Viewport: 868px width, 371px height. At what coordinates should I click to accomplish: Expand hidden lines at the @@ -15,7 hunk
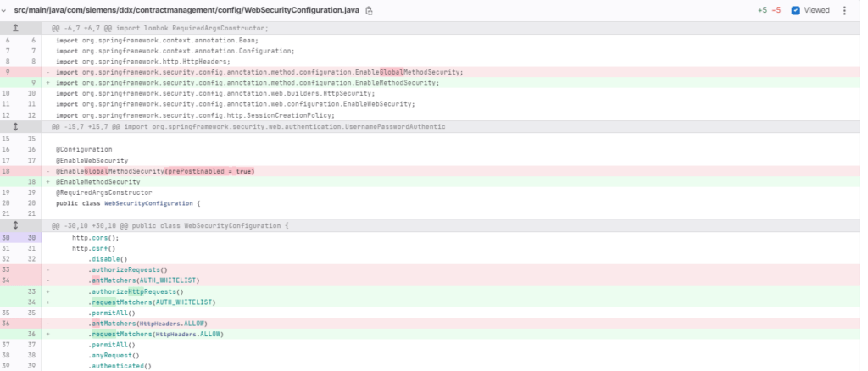click(x=15, y=126)
